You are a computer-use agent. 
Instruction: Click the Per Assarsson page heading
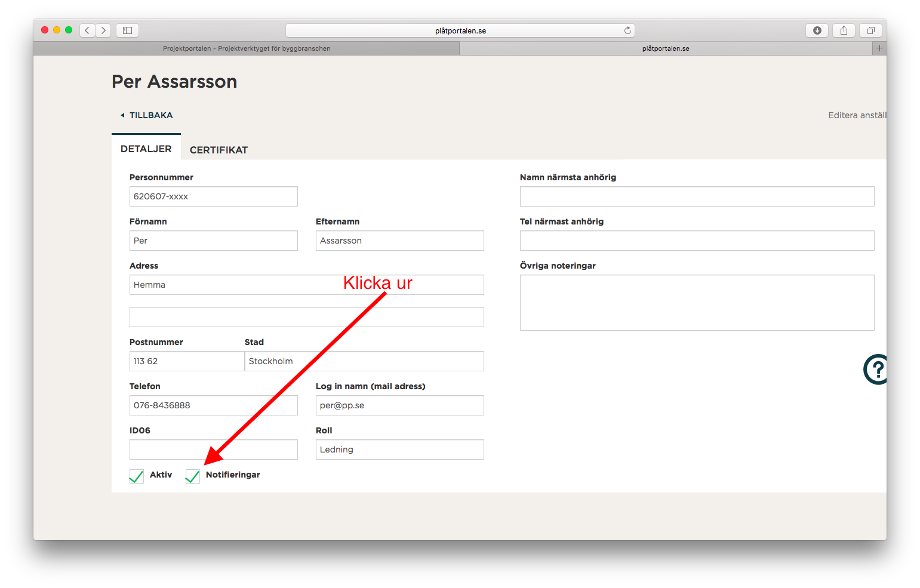[x=174, y=82]
